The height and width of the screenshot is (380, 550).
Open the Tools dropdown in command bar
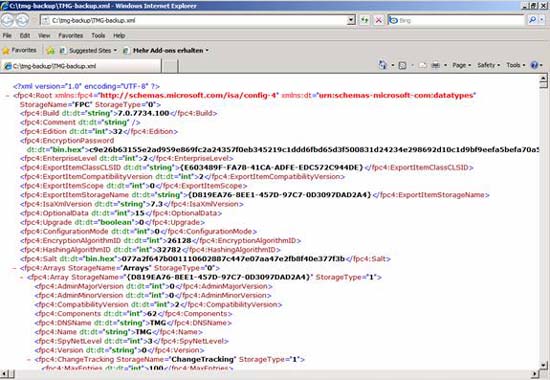pos(516,65)
